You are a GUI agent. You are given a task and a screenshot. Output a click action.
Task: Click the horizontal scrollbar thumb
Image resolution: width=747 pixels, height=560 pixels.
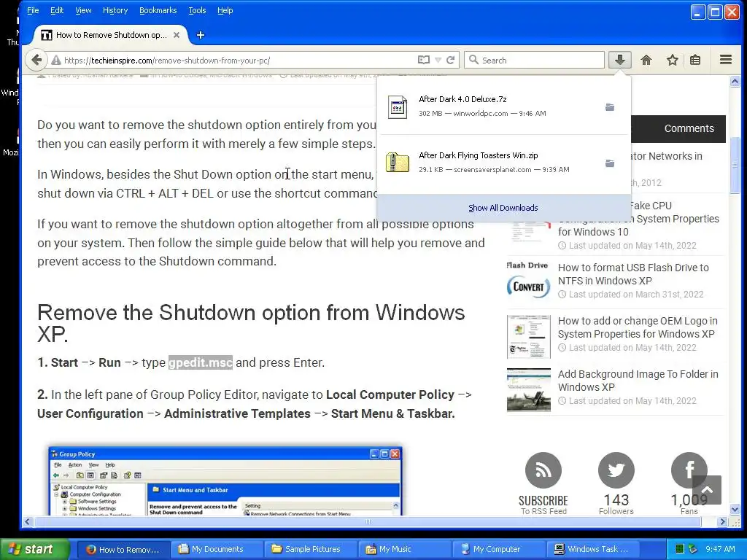pos(368,521)
